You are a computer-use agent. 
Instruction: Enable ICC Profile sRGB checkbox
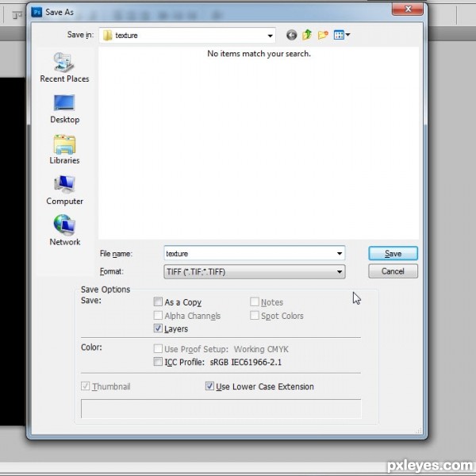click(x=158, y=362)
